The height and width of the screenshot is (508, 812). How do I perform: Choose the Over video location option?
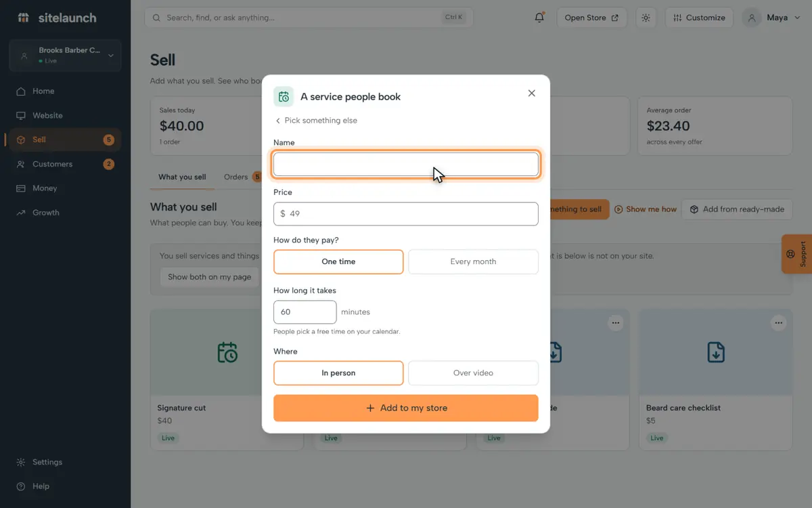tap(473, 373)
